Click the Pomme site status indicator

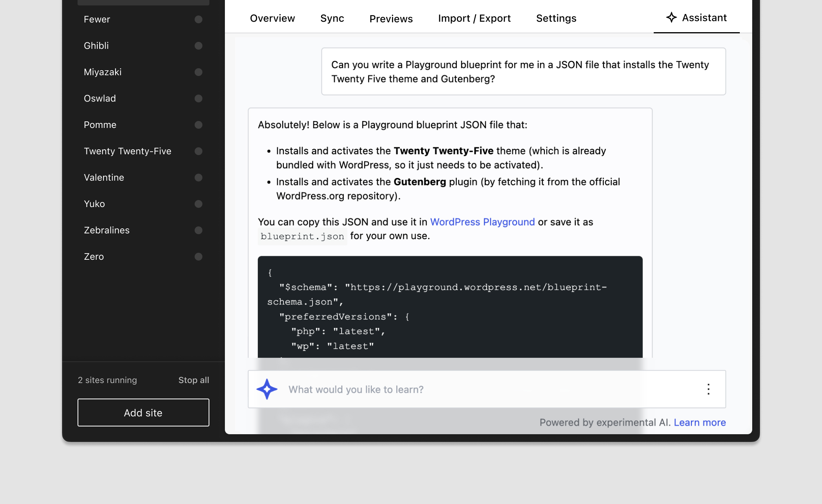coord(199,125)
